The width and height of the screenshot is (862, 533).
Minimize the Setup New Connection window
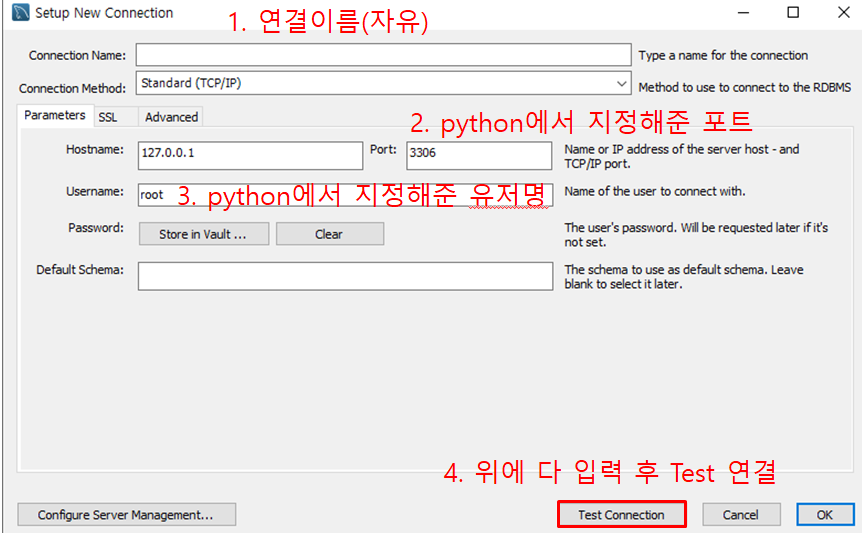click(743, 12)
